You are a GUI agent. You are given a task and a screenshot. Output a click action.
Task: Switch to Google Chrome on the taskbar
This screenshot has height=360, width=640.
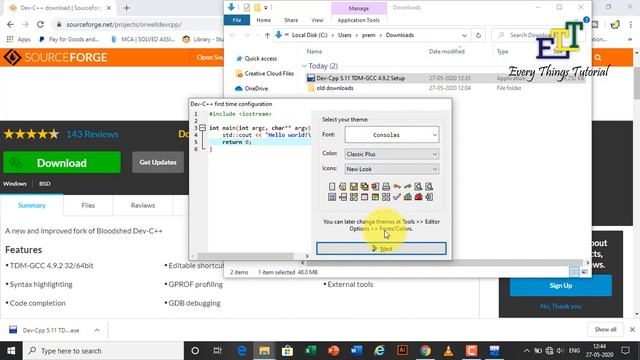[x=425, y=351]
